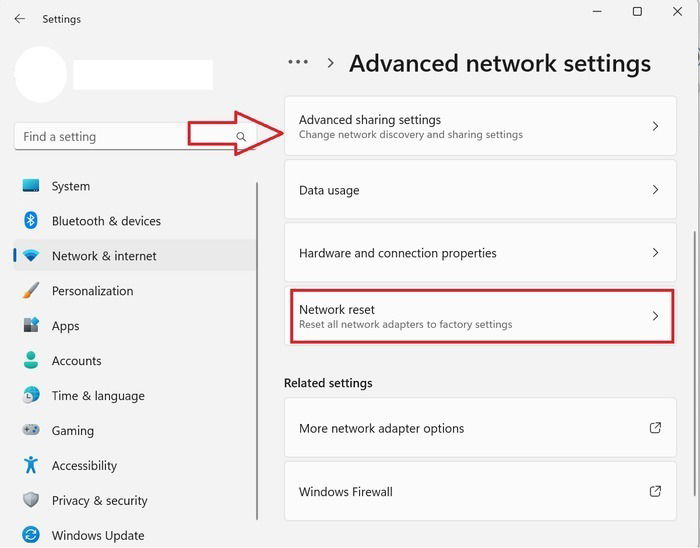
Task: Click the System monitor icon in sidebar
Action: pyautogui.click(x=31, y=186)
